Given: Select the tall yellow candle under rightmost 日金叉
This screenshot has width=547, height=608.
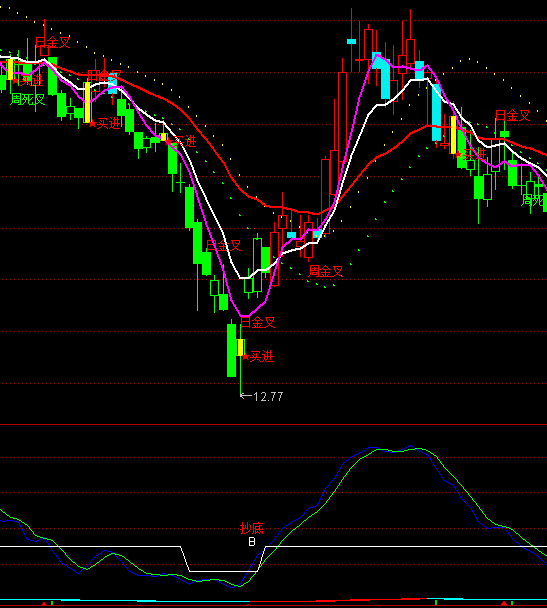Looking at the screenshot, I should click(453, 135).
